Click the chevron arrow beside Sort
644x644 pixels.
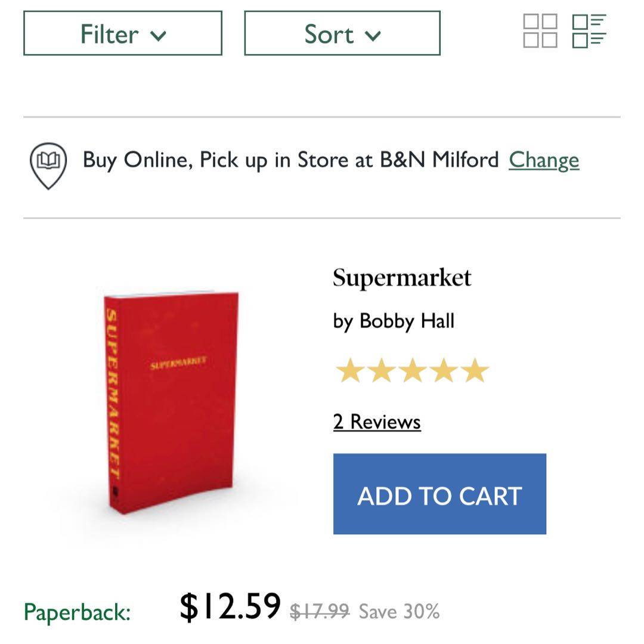tap(373, 36)
